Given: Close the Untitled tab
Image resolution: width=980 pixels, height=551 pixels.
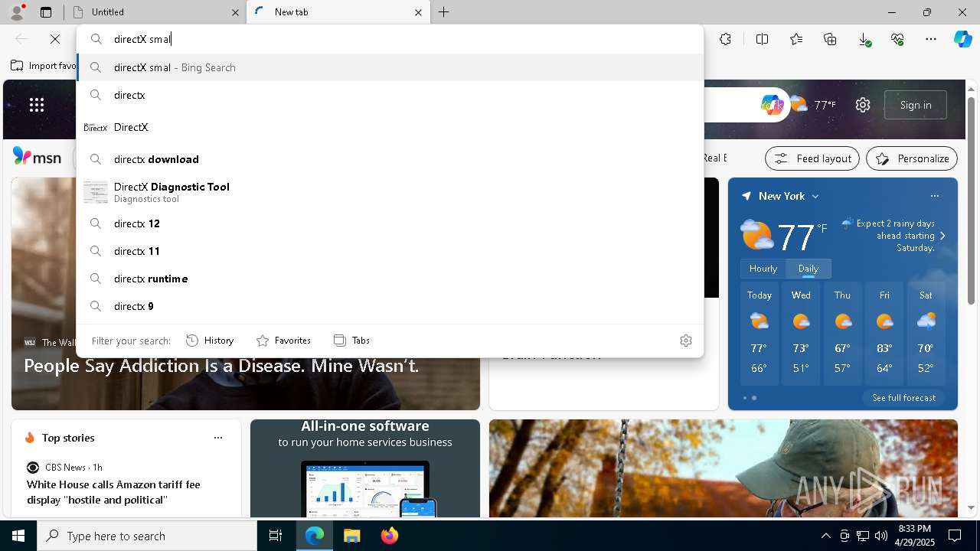Looking at the screenshot, I should [x=235, y=12].
